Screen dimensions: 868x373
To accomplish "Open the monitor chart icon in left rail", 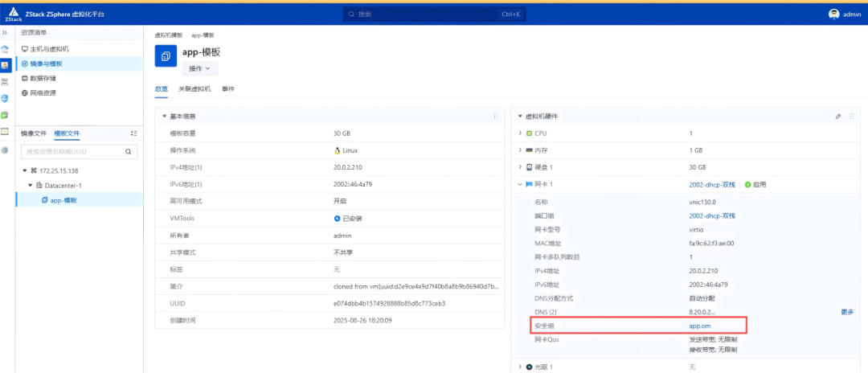I will pyautogui.click(x=5, y=132).
